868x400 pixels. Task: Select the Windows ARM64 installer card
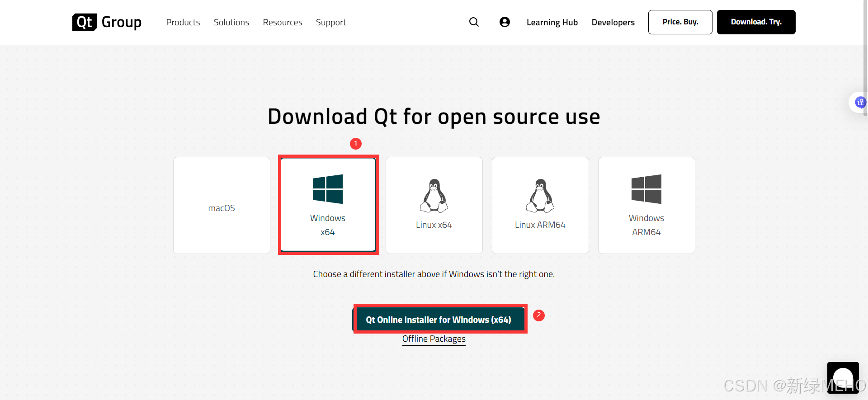pos(646,205)
